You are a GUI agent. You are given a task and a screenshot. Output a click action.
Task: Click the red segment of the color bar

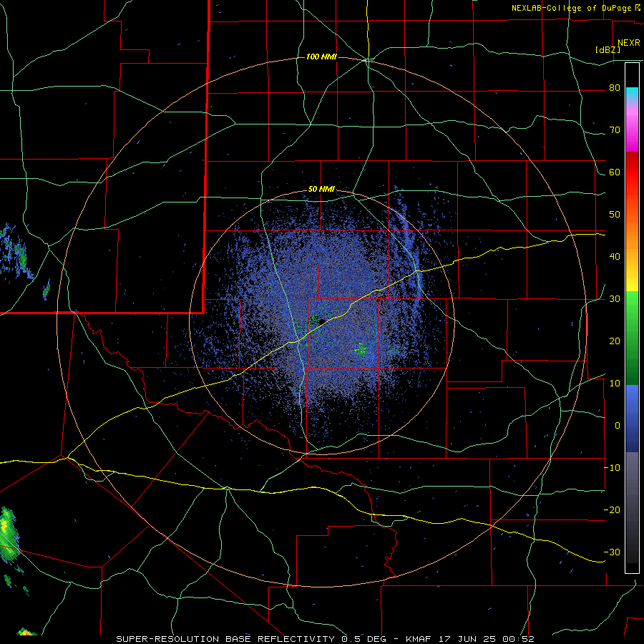click(632, 172)
